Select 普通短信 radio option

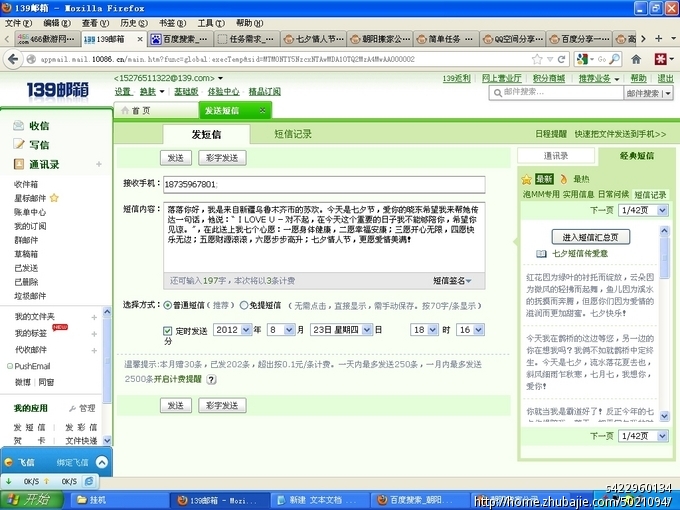167,305
